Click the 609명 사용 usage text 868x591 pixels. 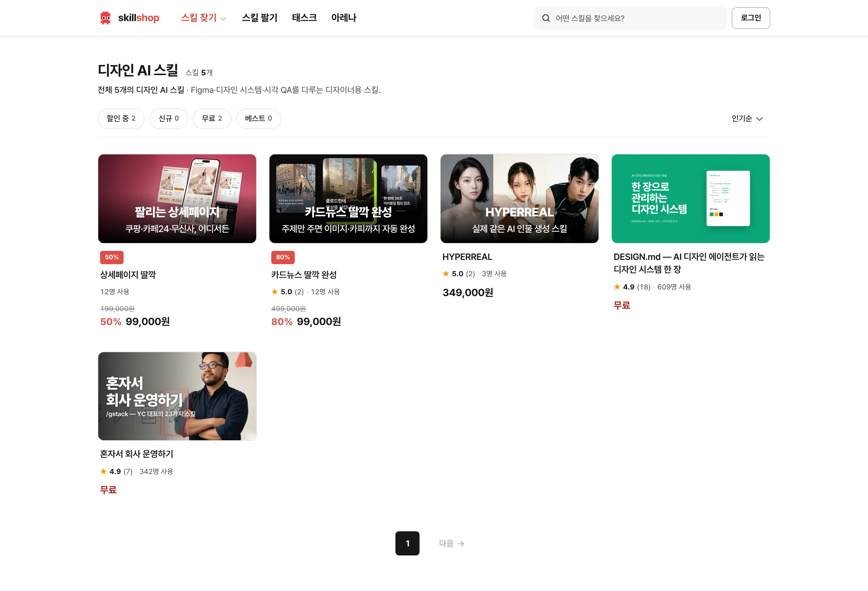point(674,286)
